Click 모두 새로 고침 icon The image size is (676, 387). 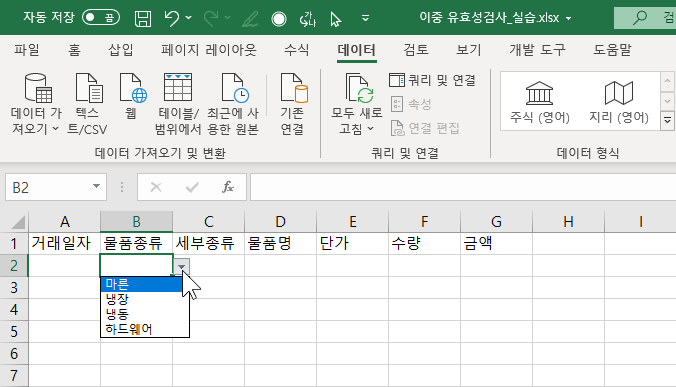click(359, 88)
